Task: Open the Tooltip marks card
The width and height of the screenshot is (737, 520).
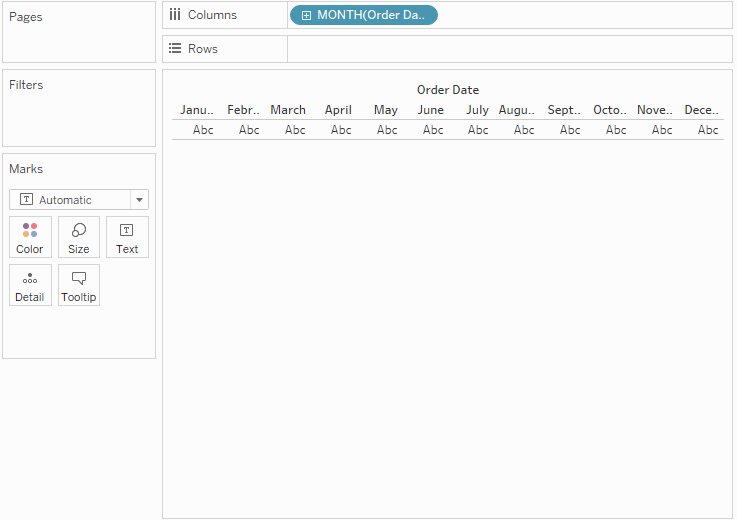Action: coord(78,285)
